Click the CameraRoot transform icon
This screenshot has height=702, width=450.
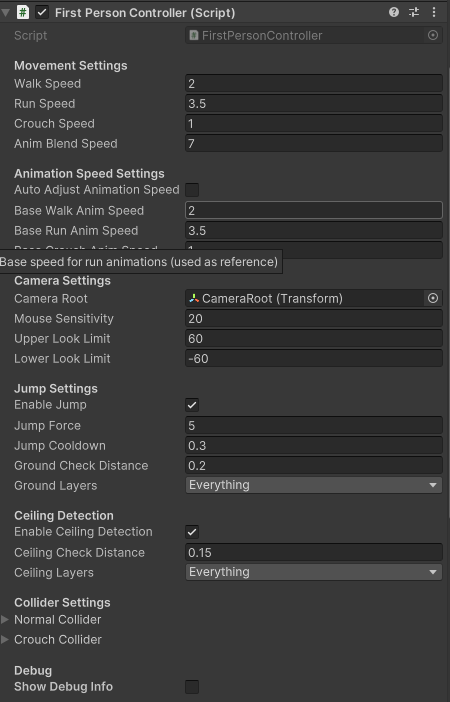(x=194, y=298)
